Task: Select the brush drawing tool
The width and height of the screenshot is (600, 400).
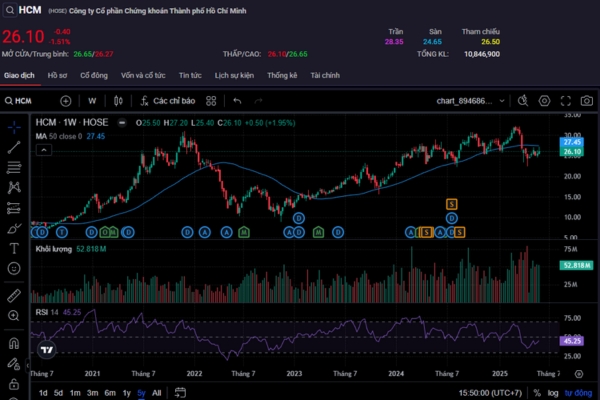Action: [x=14, y=229]
